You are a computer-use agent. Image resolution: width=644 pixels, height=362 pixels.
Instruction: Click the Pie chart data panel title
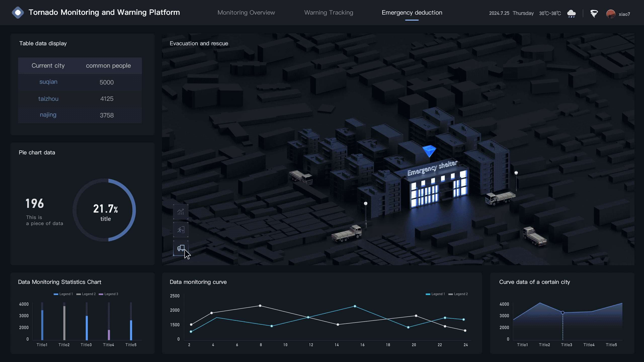point(37,153)
